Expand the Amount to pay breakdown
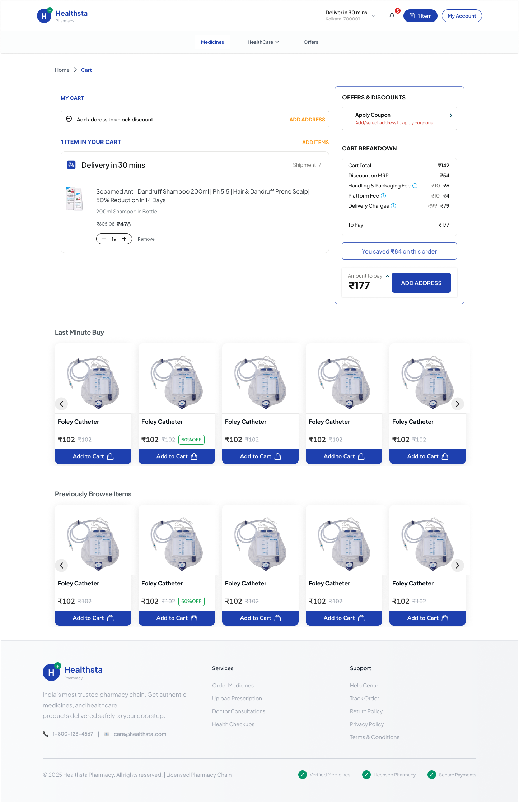 point(387,276)
